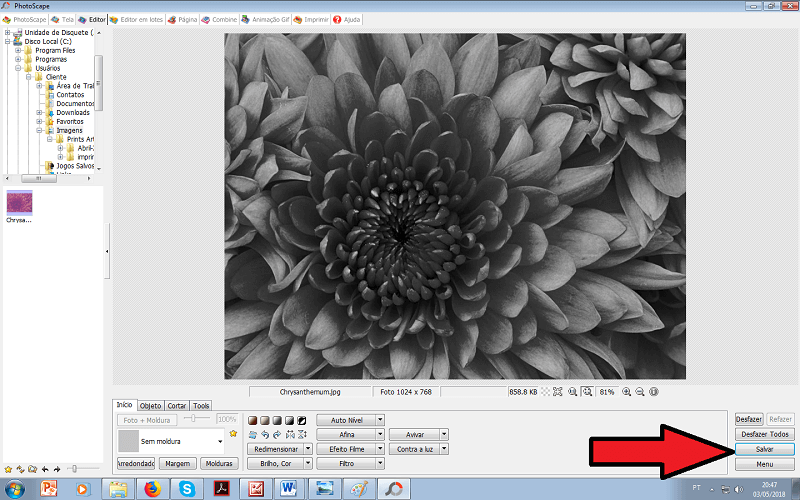800x500 pixels.
Task: Apply the sepia color effect icon
Action: (x=265, y=420)
